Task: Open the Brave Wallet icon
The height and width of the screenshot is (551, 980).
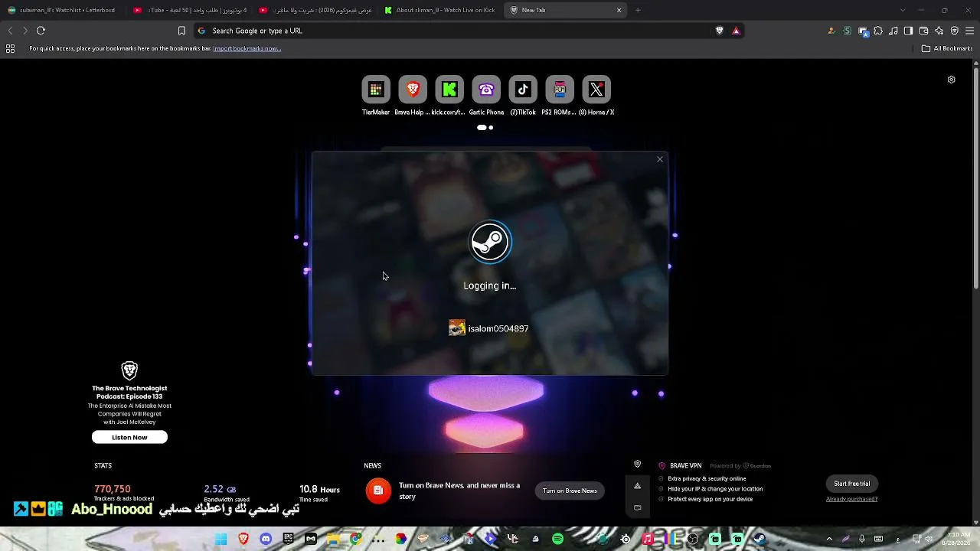Action: coord(924,31)
